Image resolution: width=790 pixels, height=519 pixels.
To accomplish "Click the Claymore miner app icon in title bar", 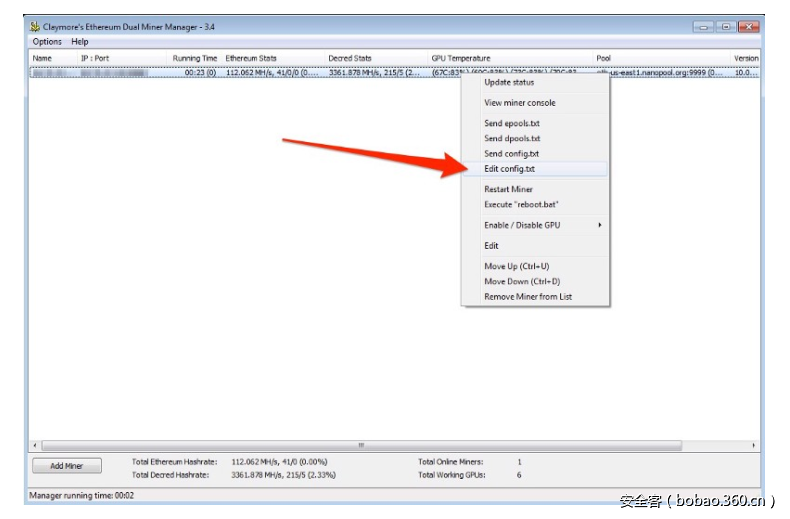I will coord(35,27).
